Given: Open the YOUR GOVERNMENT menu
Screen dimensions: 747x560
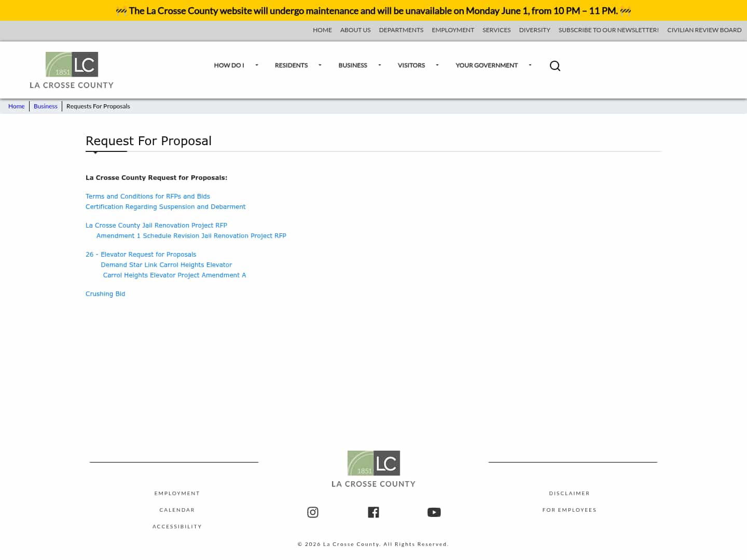Looking at the screenshot, I should tap(487, 65).
